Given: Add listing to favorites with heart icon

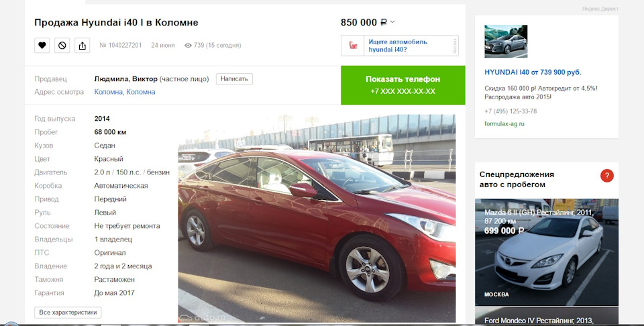Looking at the screenshot, I should [x=42, y=45].
